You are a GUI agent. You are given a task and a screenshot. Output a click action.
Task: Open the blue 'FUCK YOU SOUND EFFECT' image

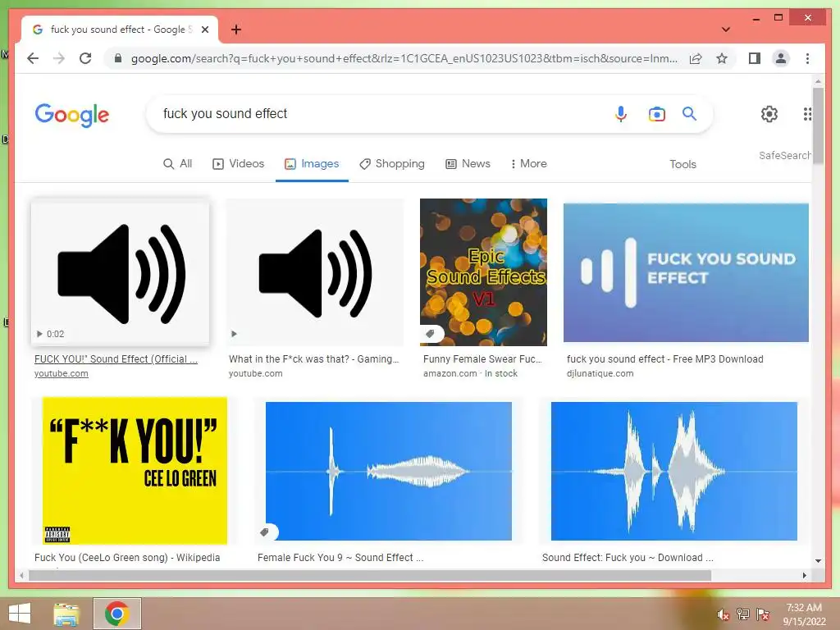pos(686,272)
